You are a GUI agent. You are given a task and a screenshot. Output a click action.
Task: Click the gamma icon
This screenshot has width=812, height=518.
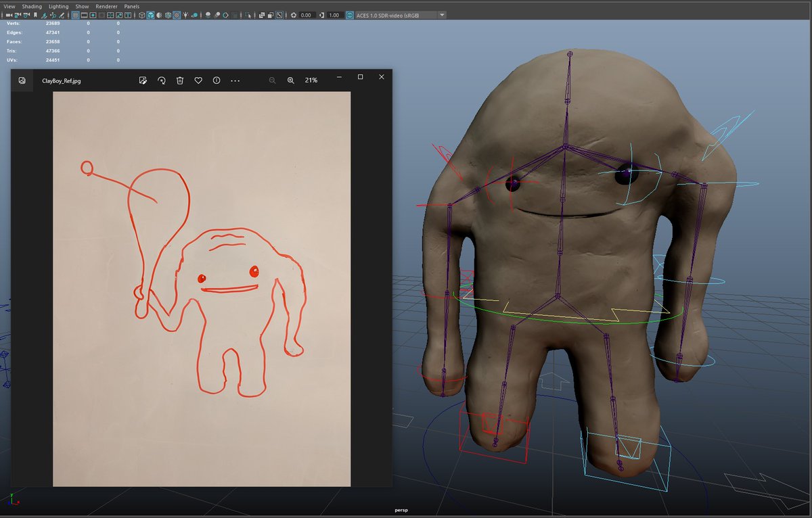[321, 15]
